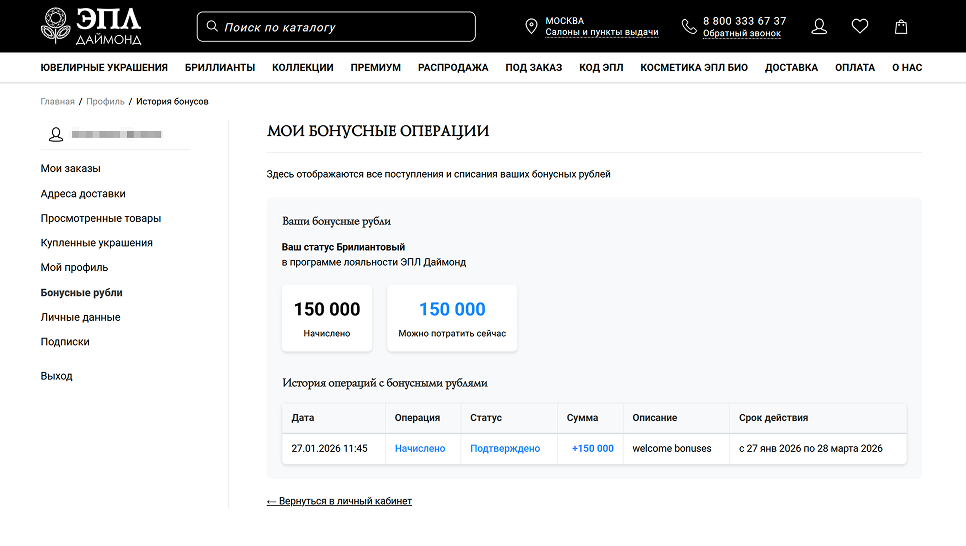Open the user account icon in the header
Viewport: 966px width, 546px height.
819,26
